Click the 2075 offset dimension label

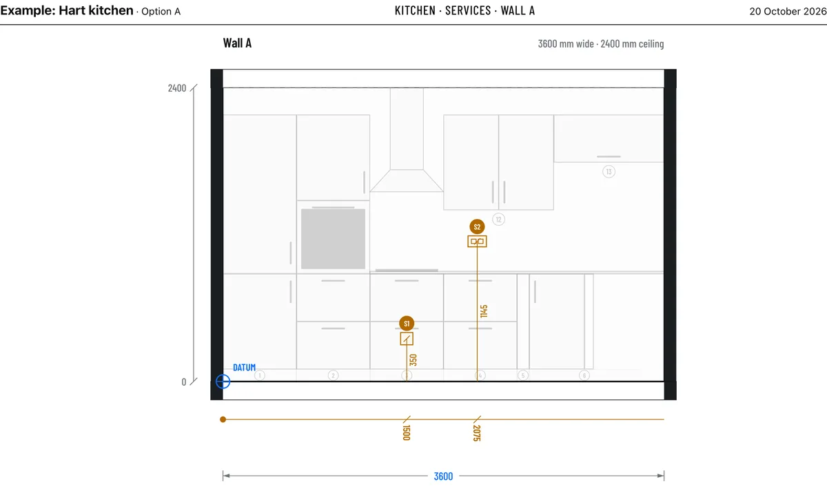(x=477, y=433)
